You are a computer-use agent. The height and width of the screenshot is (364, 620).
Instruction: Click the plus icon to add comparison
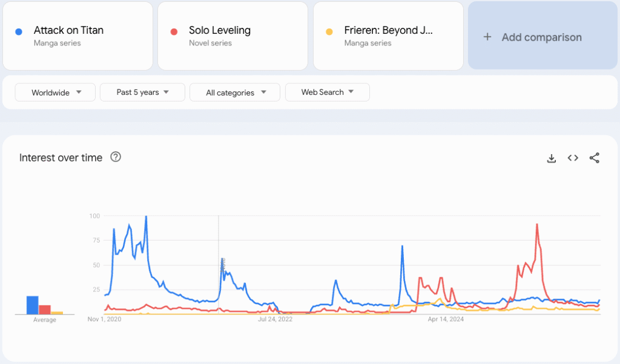coord(487,37)
